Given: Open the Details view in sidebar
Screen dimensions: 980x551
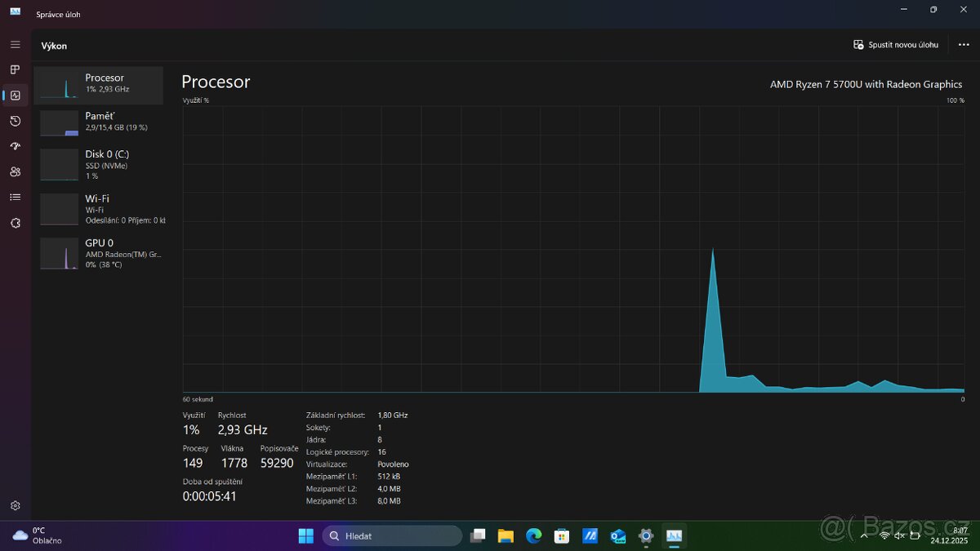Looking at the screenshot, I should click(x=15, y=197).
